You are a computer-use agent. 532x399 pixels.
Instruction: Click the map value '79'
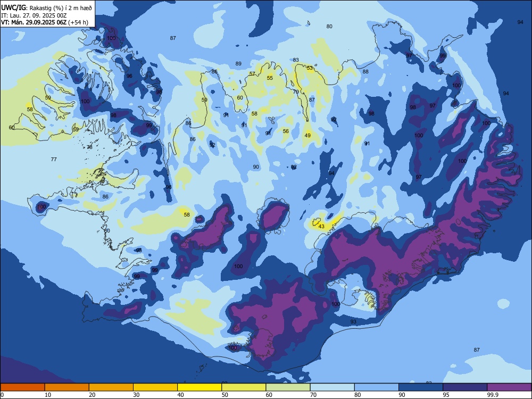(x=296, y=92)
